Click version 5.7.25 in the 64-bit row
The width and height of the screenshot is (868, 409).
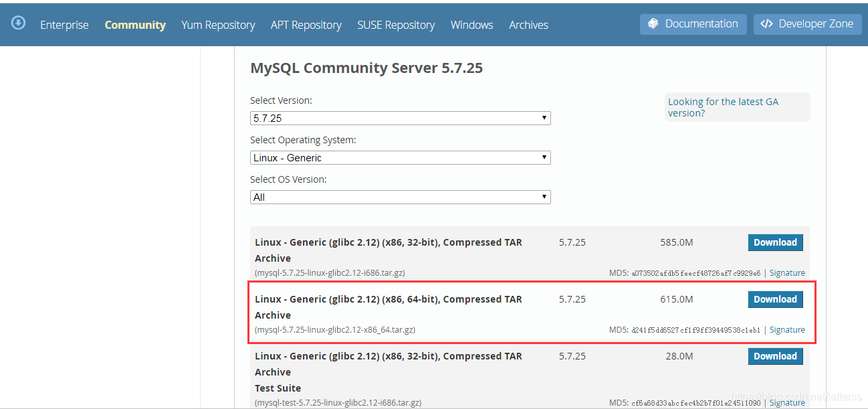pyautogui.click(x=572, y=299)
